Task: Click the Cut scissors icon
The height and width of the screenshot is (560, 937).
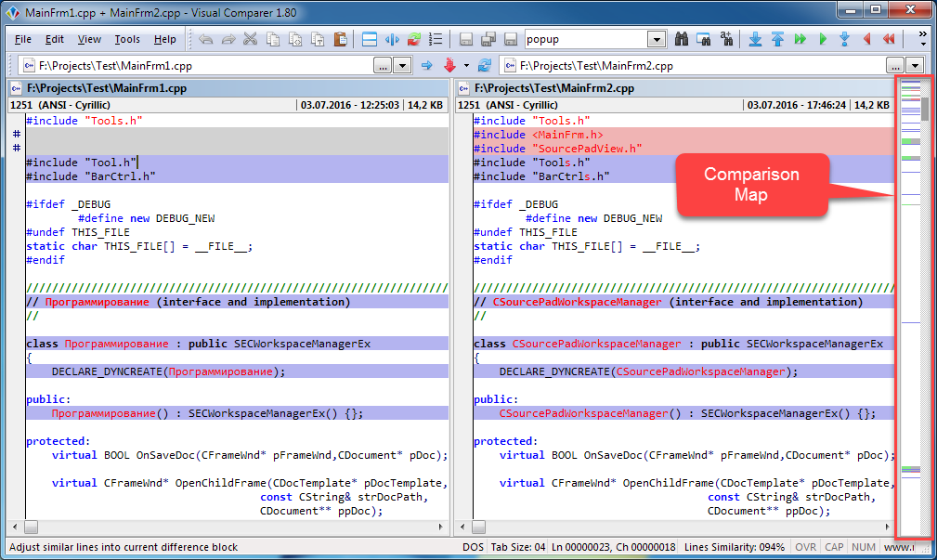Action: point(250,39)
